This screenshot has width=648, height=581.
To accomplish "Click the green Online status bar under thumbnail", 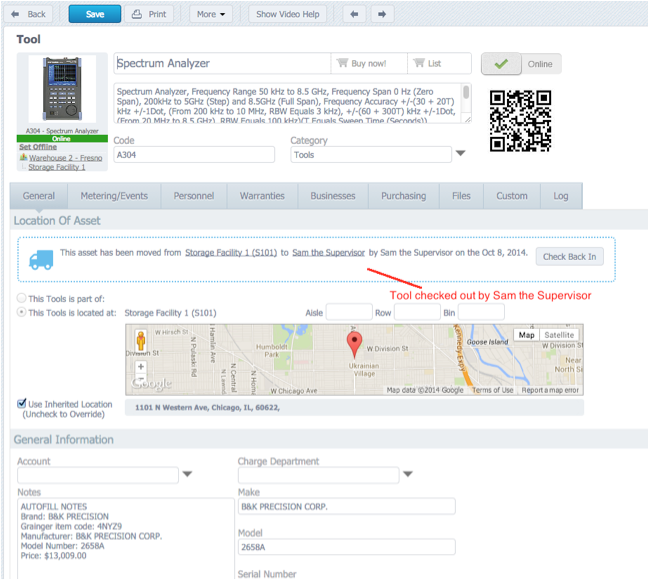I will pos(62,138).
